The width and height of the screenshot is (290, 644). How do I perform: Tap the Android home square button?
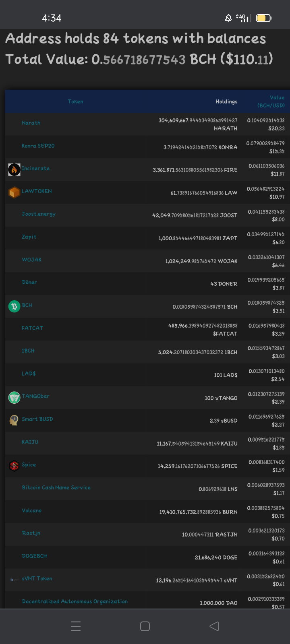point(145,626)
